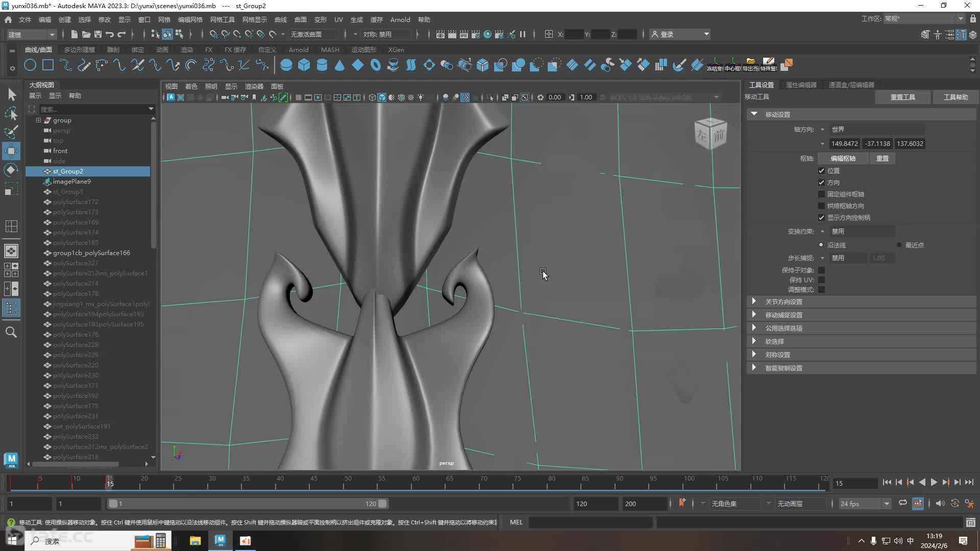The width and height of the screenshot is (980, 551).
Task: Click the 编辑枢轴 button
Action: coord(843,159)
